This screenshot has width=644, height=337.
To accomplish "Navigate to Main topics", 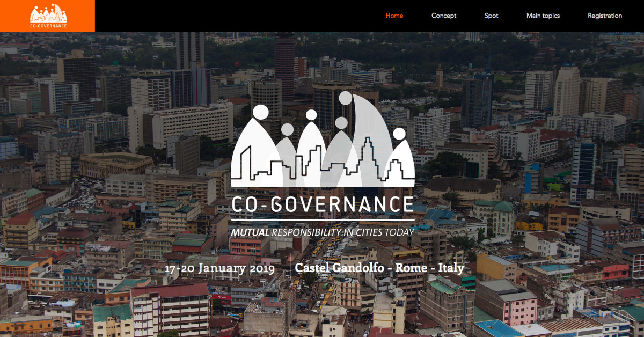I will click(x=543, y=16).
